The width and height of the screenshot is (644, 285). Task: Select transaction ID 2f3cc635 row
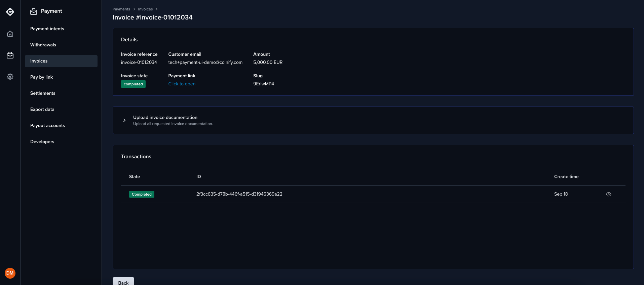239,194
